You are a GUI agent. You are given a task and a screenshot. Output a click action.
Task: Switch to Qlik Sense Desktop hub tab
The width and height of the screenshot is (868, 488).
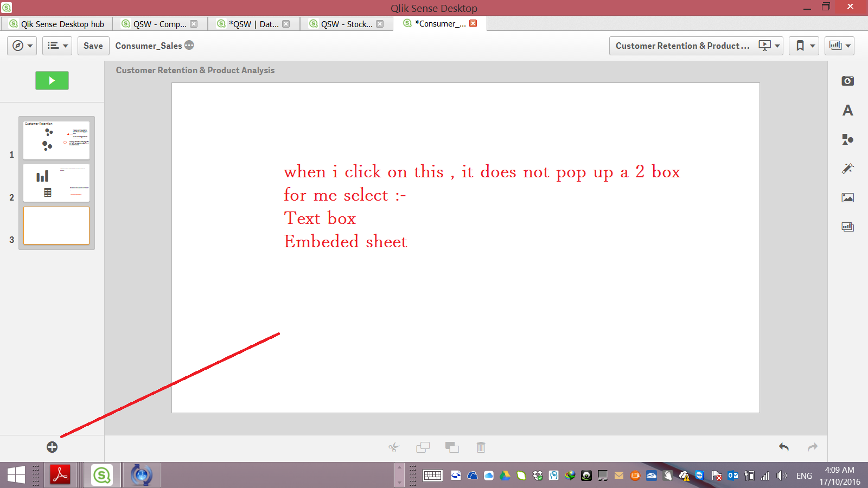click(x=56, y=24)
